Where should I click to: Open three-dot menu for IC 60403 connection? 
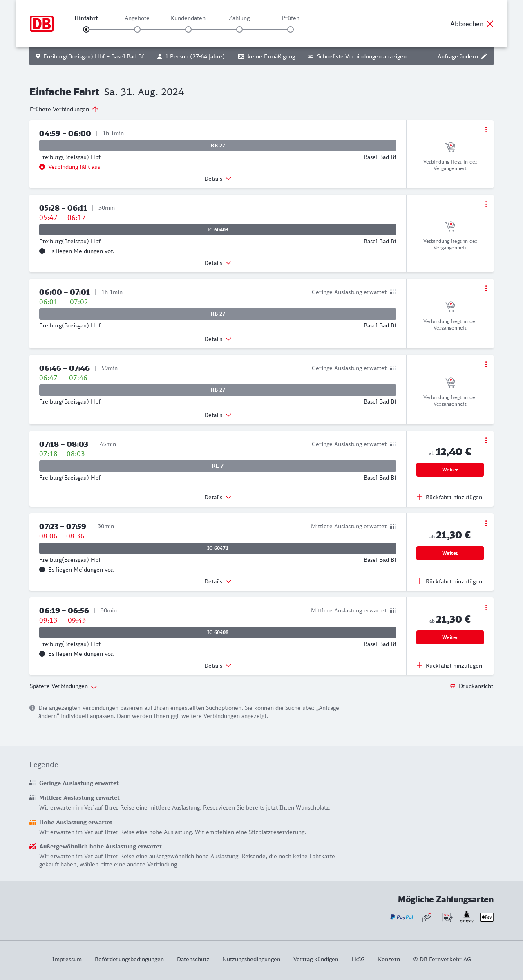pyautogui.click(x=486, y=204)
